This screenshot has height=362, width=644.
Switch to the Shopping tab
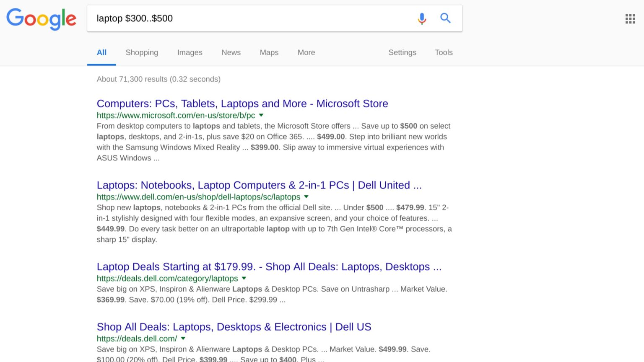(x=142, y=52)
